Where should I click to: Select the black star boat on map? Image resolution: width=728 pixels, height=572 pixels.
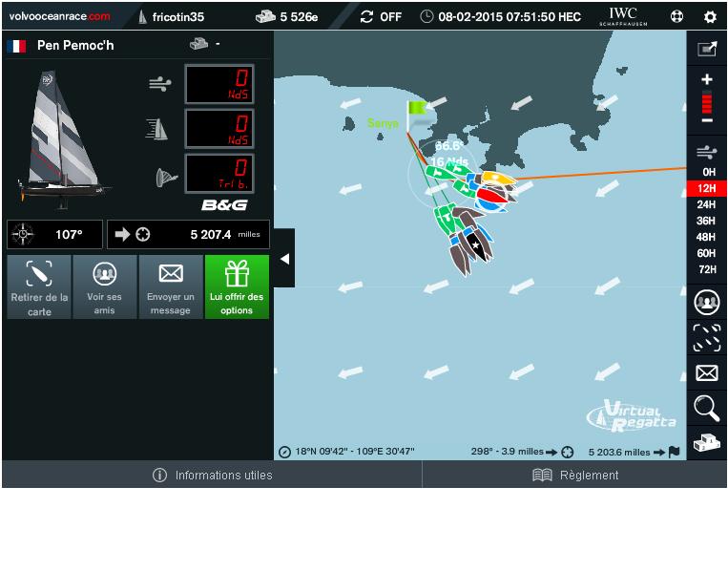tap(476, 244)
